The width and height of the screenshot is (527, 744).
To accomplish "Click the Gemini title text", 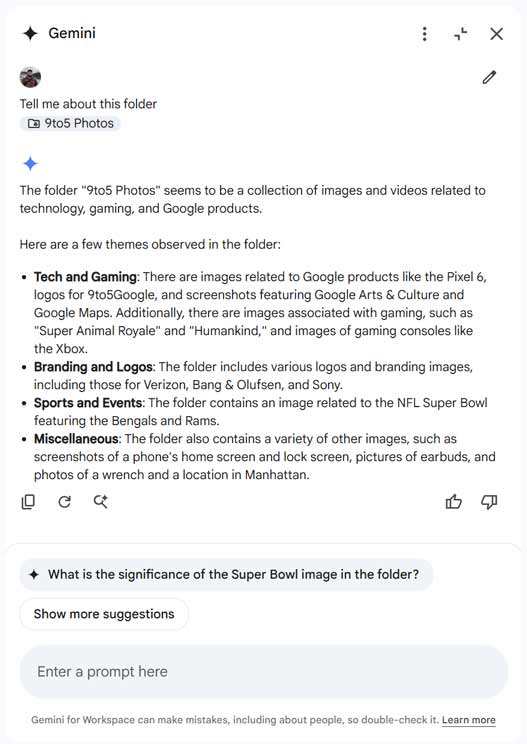I will click(72, 33).
